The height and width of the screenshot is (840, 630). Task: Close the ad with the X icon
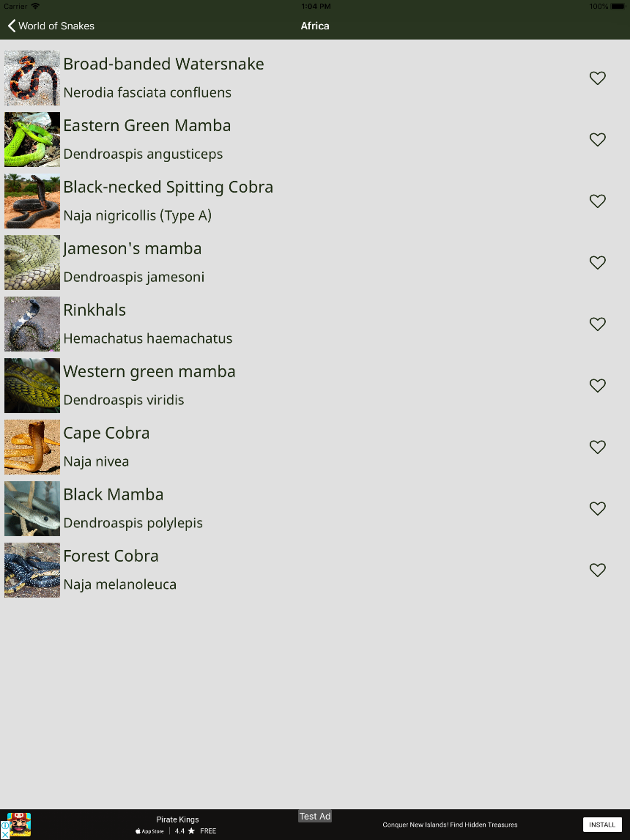coord(5,835)
